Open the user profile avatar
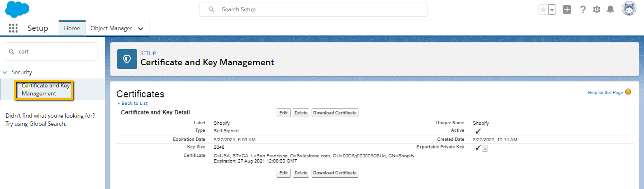 tap(629, 9)
